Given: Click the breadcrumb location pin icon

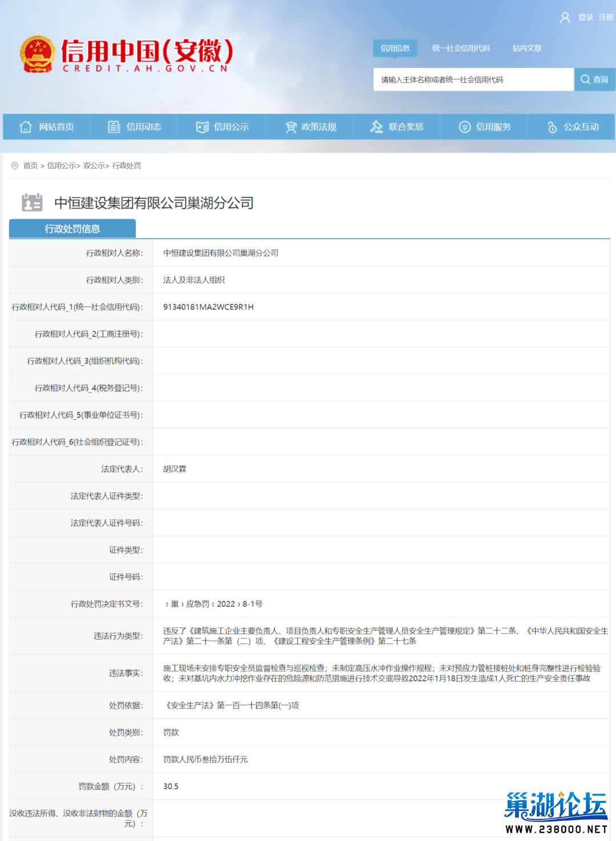Looking at the screenshot, I should 15,165.
